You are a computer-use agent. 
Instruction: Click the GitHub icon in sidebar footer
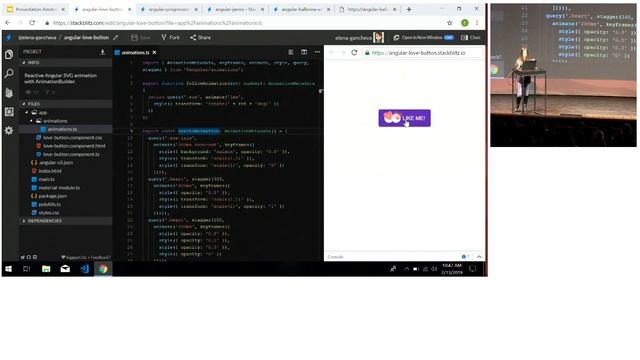point(29,257)
